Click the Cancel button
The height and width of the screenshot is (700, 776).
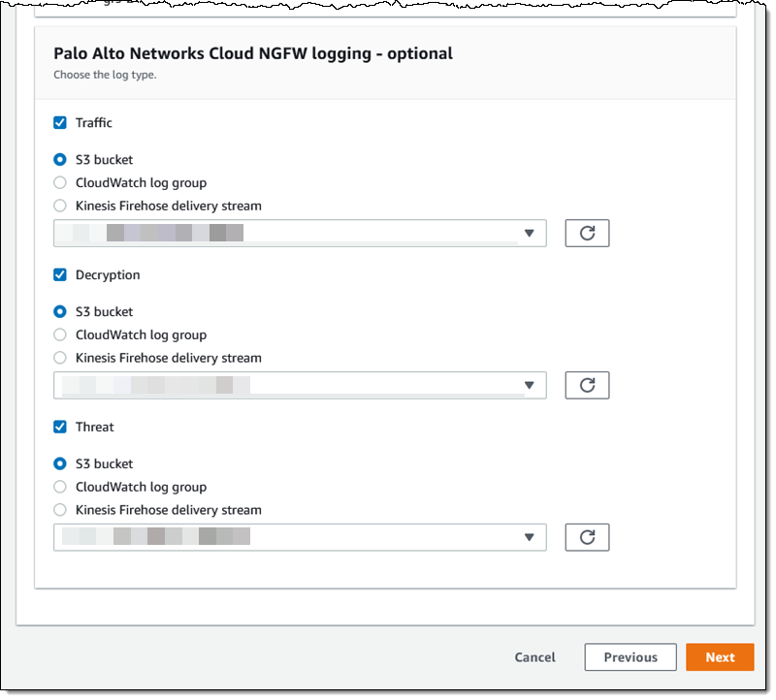pyautogui.click(x=535, y=657)
